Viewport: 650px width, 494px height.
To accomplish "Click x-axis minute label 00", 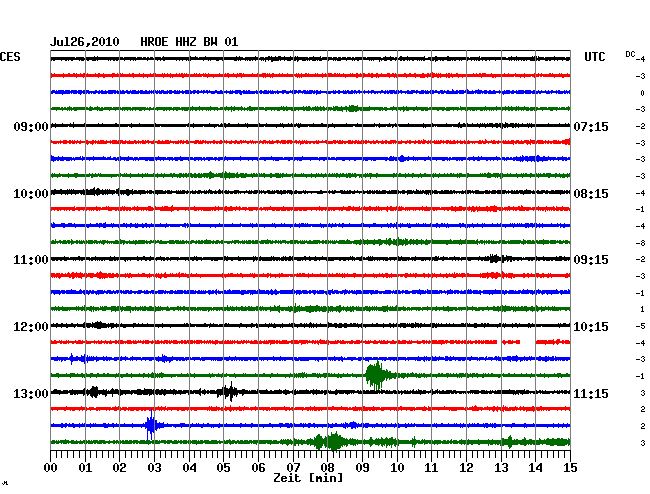I will 51,468.
